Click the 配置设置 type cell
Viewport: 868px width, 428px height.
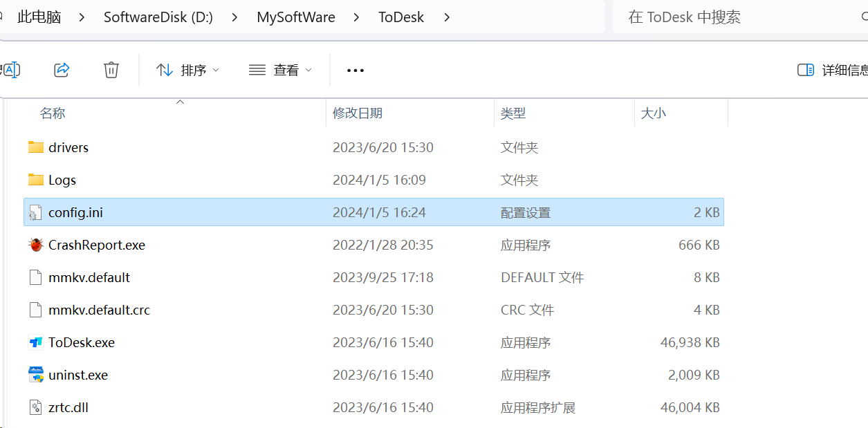tap(526, 212)
